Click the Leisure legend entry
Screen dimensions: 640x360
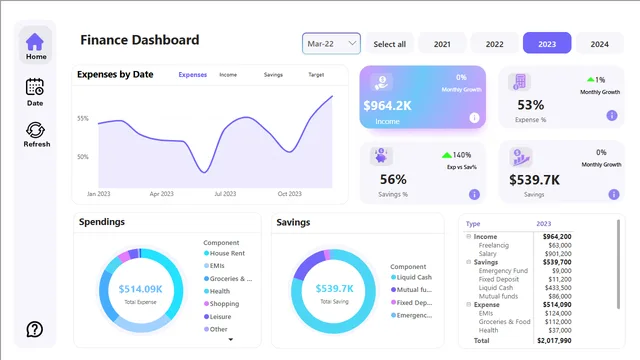click(x=218, y=316)
